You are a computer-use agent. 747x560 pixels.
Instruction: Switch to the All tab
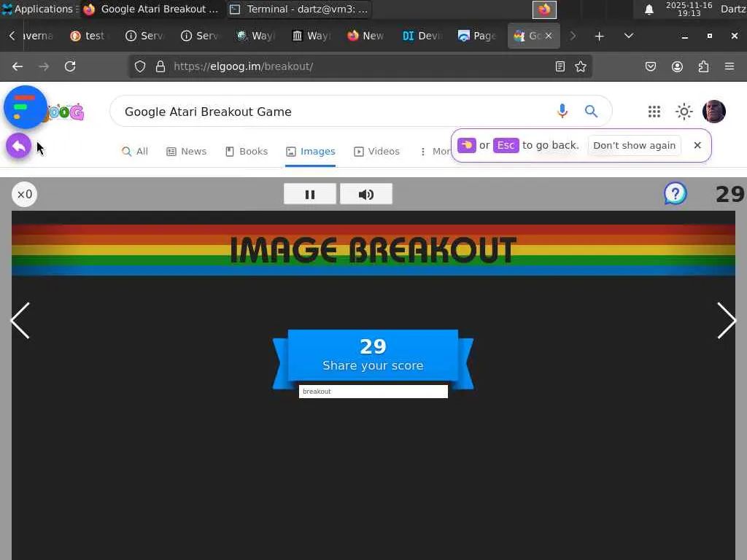135,152
